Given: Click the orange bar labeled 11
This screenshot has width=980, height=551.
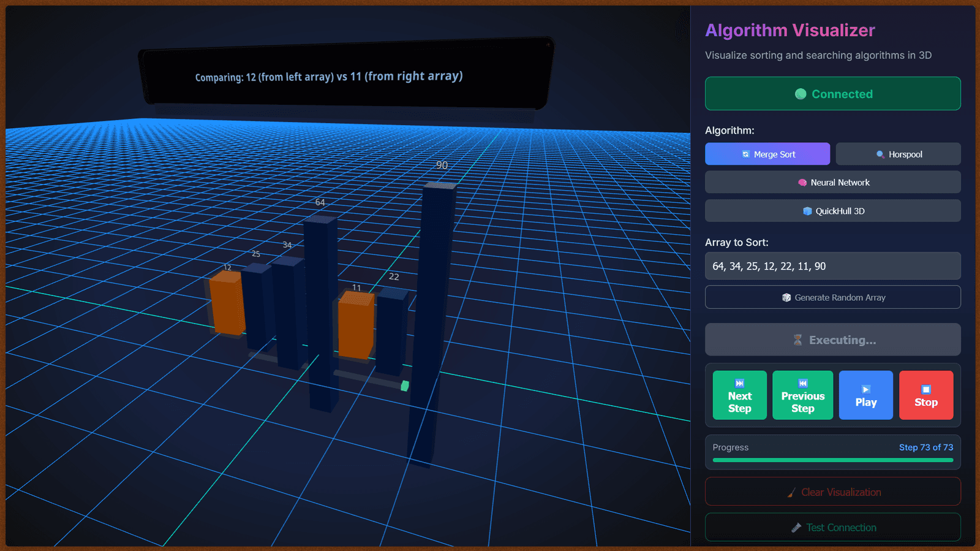Looking at the screenshot, I should (x=356, y=325).
